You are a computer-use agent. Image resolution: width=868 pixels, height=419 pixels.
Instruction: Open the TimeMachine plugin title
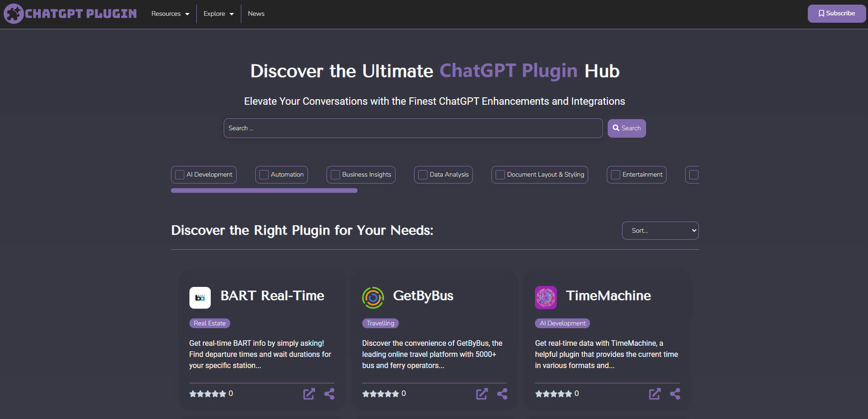tap(608, 296)
